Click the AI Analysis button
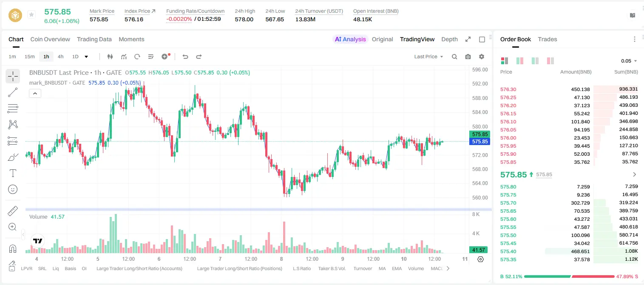Screen dimensions: 644x285 [350, 39]
